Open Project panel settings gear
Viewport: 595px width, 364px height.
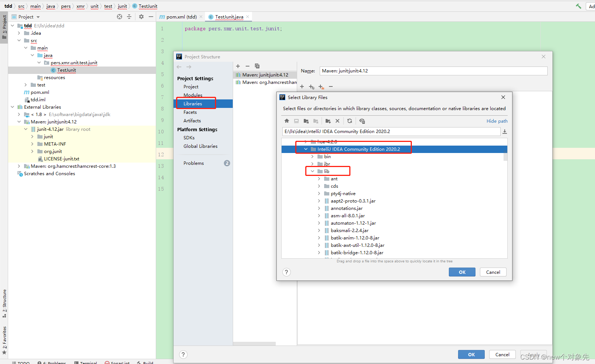[x=141, y=17]
